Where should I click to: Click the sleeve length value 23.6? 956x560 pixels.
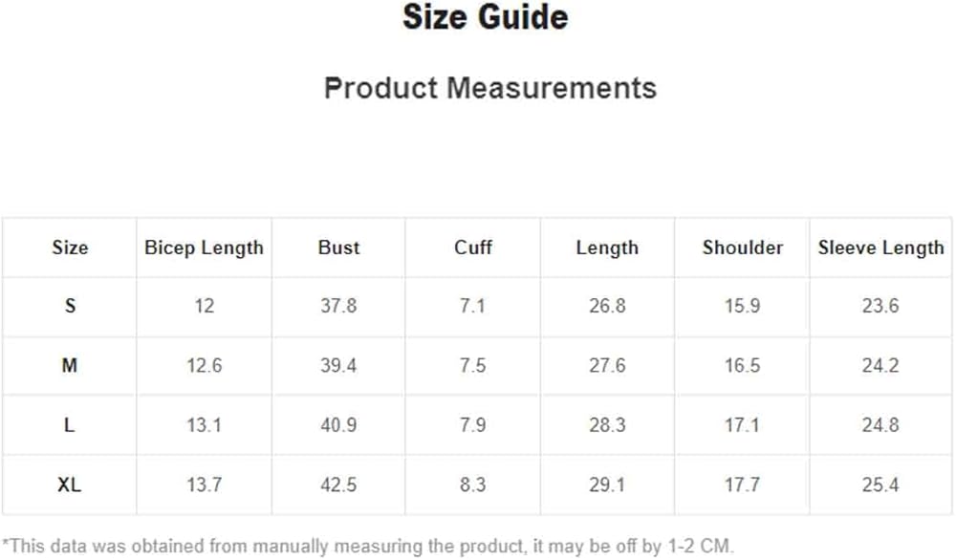tap(880, 307)
